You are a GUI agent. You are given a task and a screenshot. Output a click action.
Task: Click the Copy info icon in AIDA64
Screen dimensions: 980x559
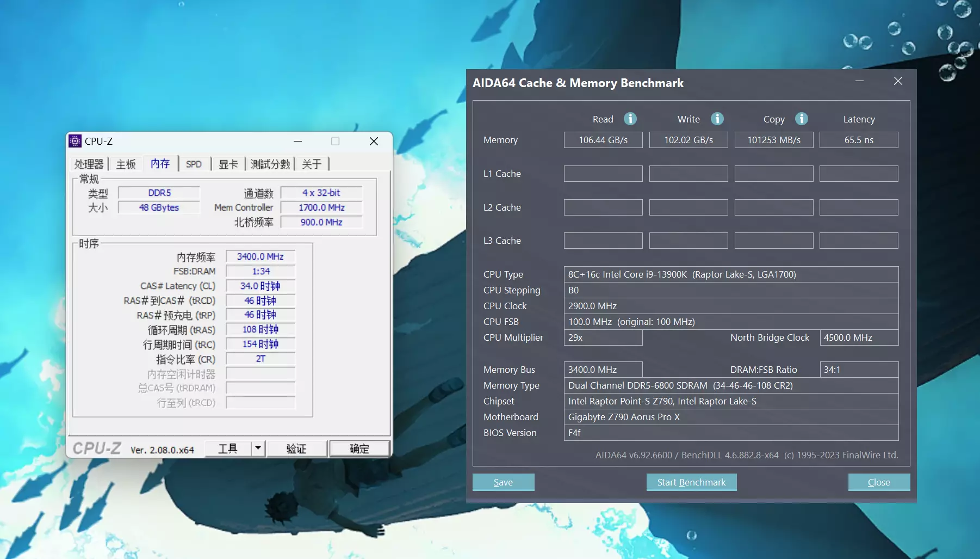pos(802,119)
